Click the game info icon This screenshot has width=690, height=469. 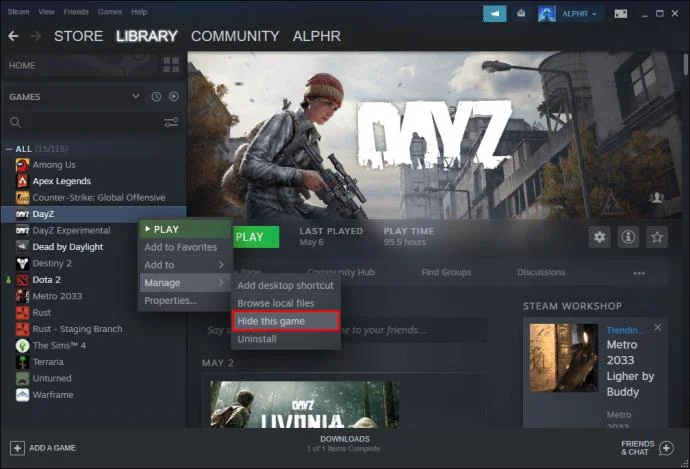point(628,237)
